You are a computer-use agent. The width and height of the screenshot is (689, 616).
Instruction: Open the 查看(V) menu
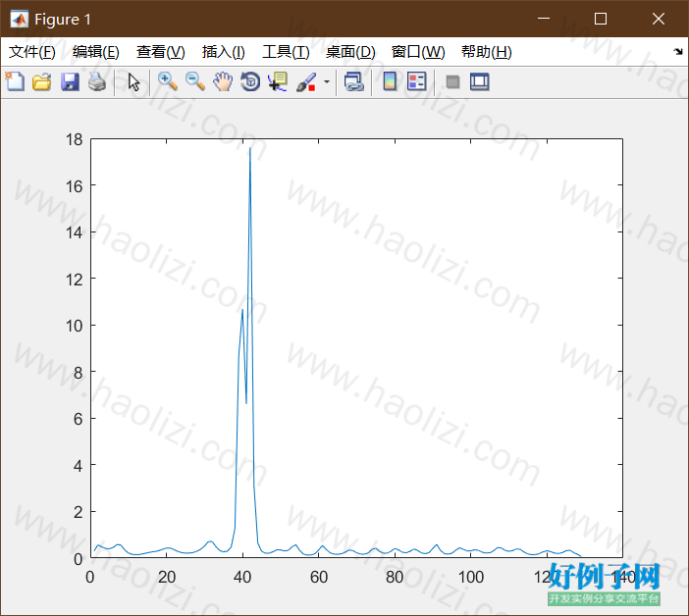160,52
